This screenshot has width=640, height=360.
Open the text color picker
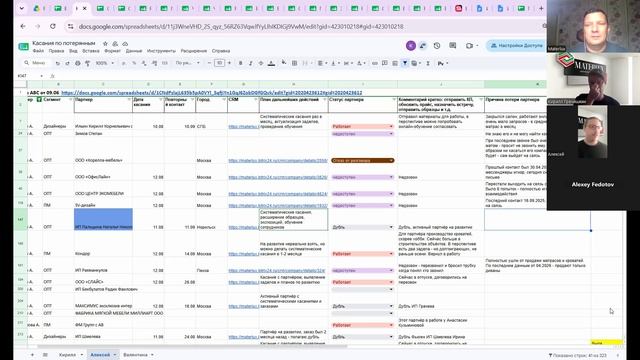[271, 63]
